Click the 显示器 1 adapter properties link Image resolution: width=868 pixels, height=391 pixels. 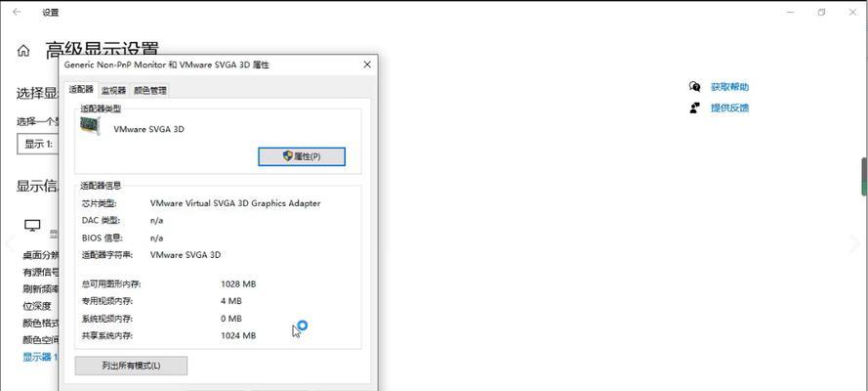[x=40, y=357]
